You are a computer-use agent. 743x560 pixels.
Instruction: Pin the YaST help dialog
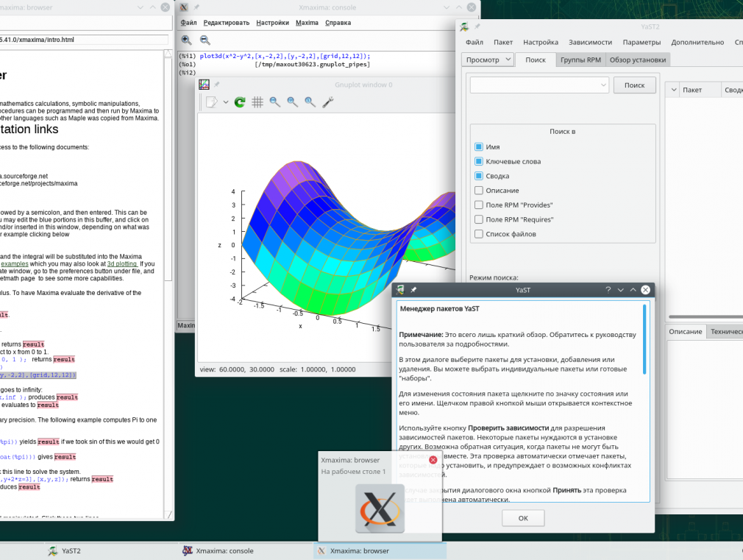click(413, 290)
